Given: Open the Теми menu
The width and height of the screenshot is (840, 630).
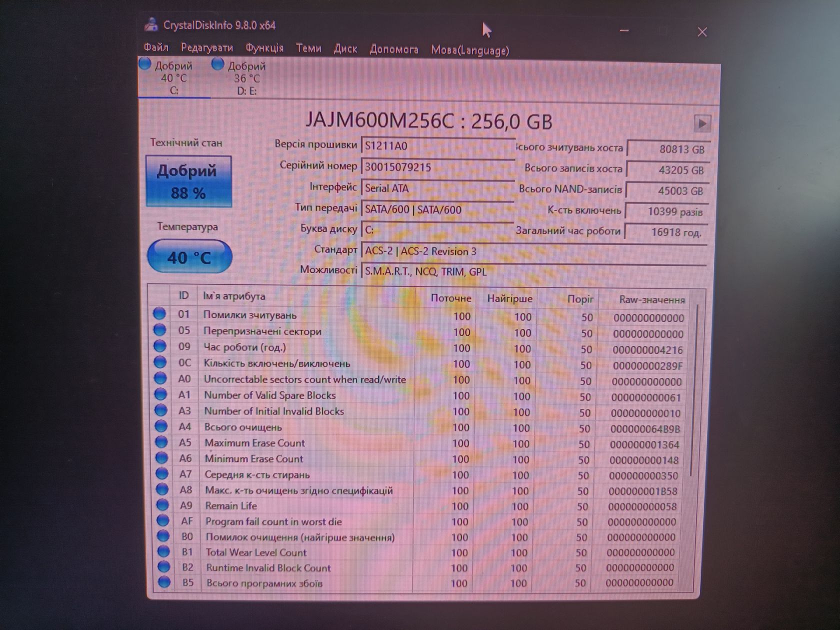Looking at the screenshot, I should [308, 48].
